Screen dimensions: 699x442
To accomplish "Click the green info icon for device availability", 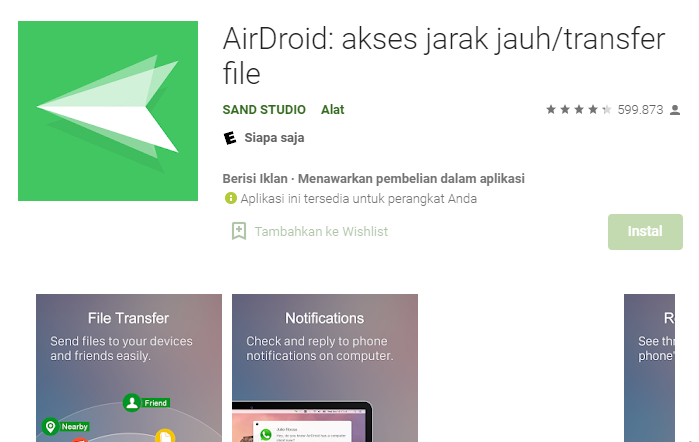I will [x=231, y=199].
